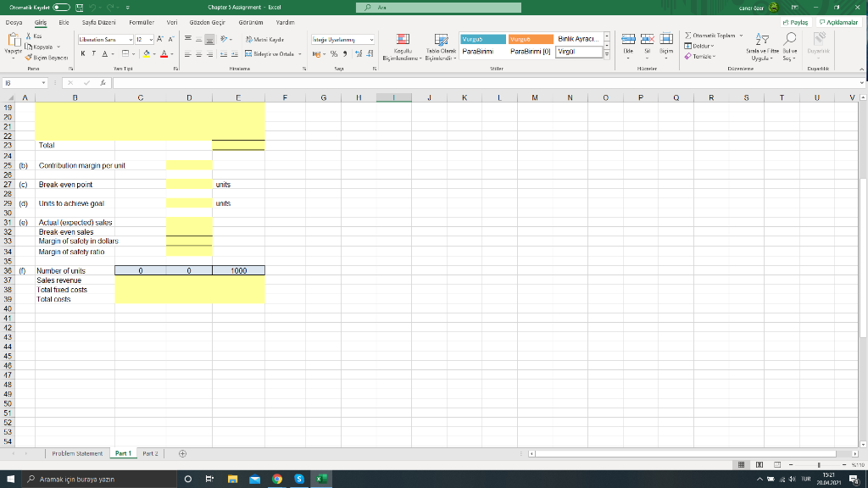
Task: Expand the Temizle clear dropdown
Action: point(714,57)
